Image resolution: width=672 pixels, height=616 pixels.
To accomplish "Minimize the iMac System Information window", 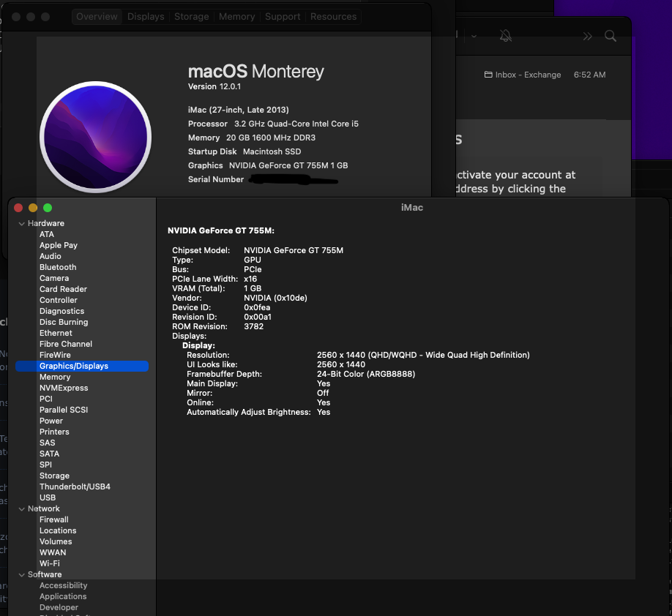I will point(33,208).
